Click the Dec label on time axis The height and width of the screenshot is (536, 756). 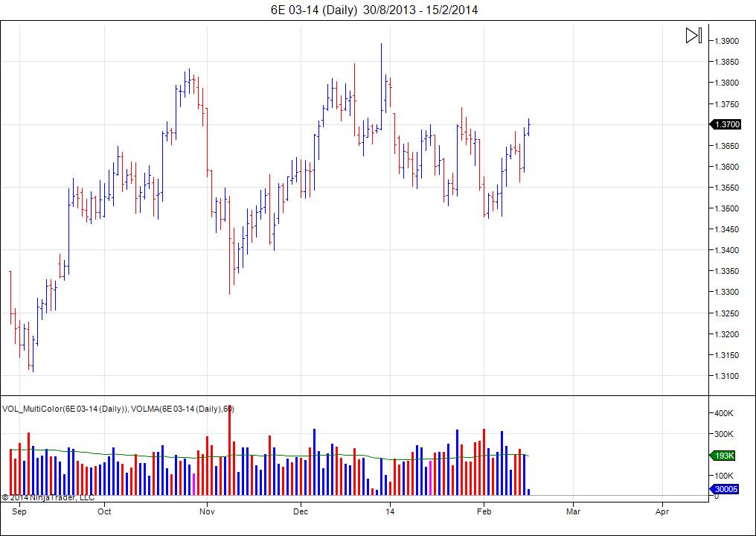pos(301,511)
